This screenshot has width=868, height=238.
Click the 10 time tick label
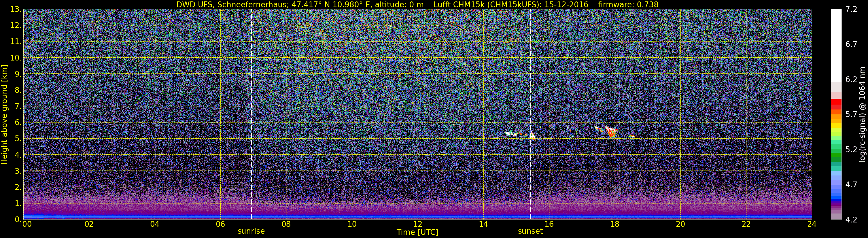(352, 224)
